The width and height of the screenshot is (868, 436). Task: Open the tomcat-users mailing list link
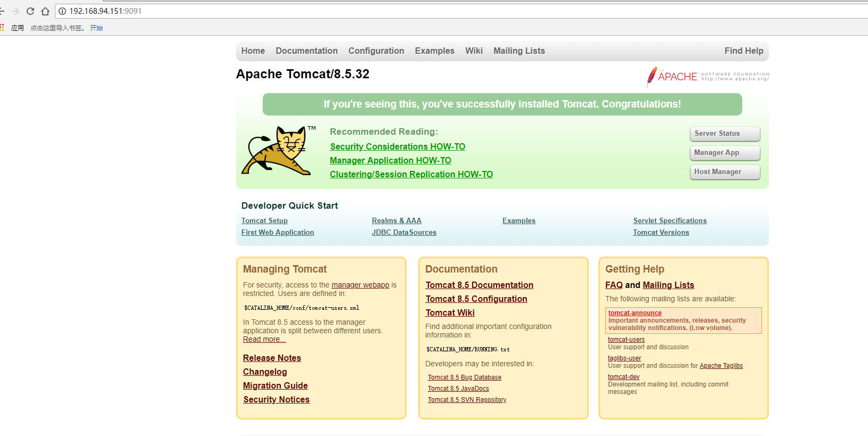click(x=626, y=340)
